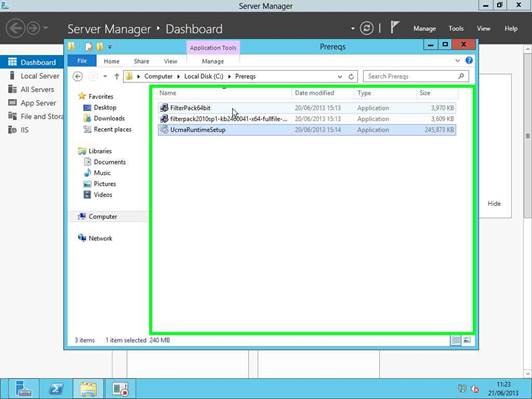Go back in Server Manager

[x=15, y=28]
